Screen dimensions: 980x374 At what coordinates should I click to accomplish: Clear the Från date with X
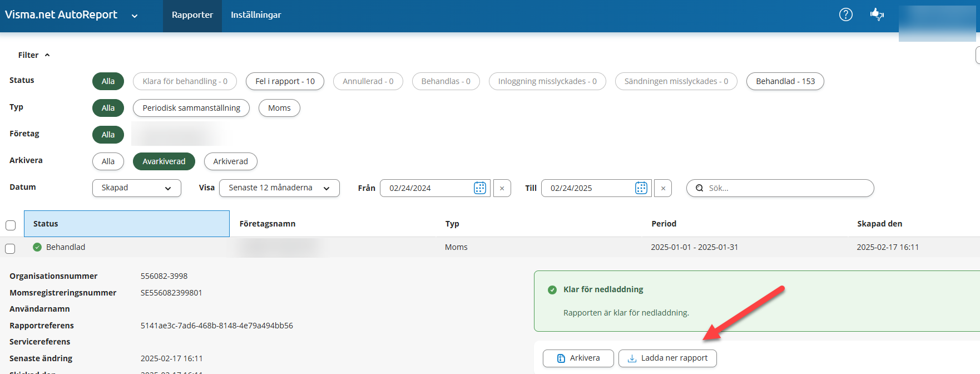502,188
